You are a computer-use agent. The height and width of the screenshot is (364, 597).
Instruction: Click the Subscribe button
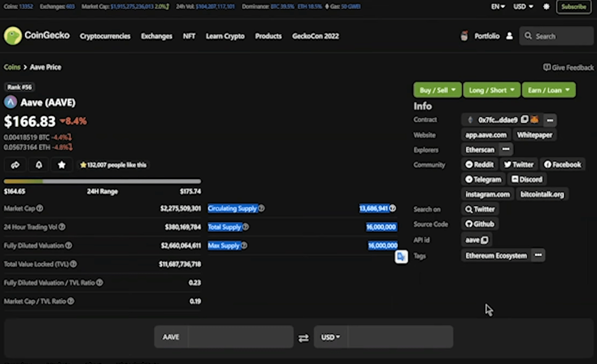[574, 7]
